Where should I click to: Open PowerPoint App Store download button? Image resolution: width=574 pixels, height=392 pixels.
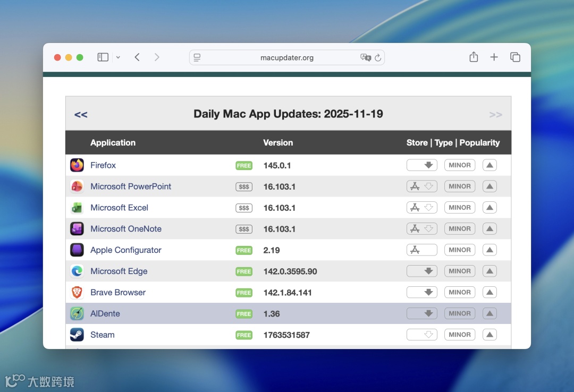[421, 186]
